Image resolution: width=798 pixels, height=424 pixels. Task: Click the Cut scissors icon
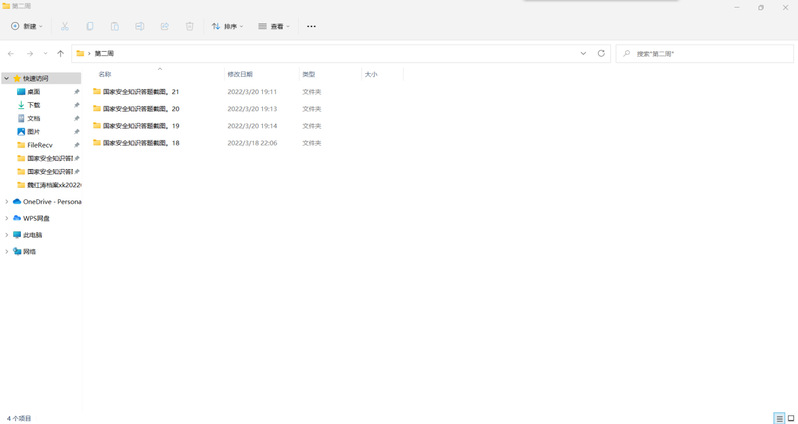click(65, 26)
